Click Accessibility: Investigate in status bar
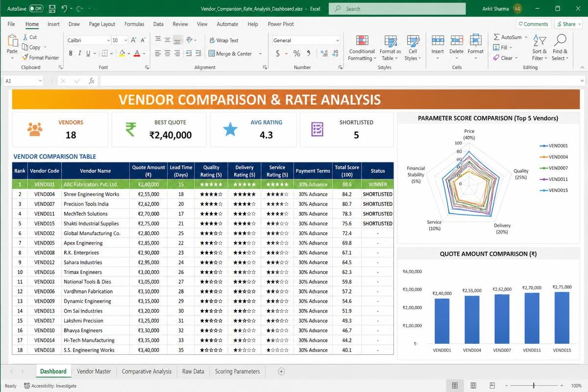This screenshot has height=392, width=588. click(x=49, y=386)
